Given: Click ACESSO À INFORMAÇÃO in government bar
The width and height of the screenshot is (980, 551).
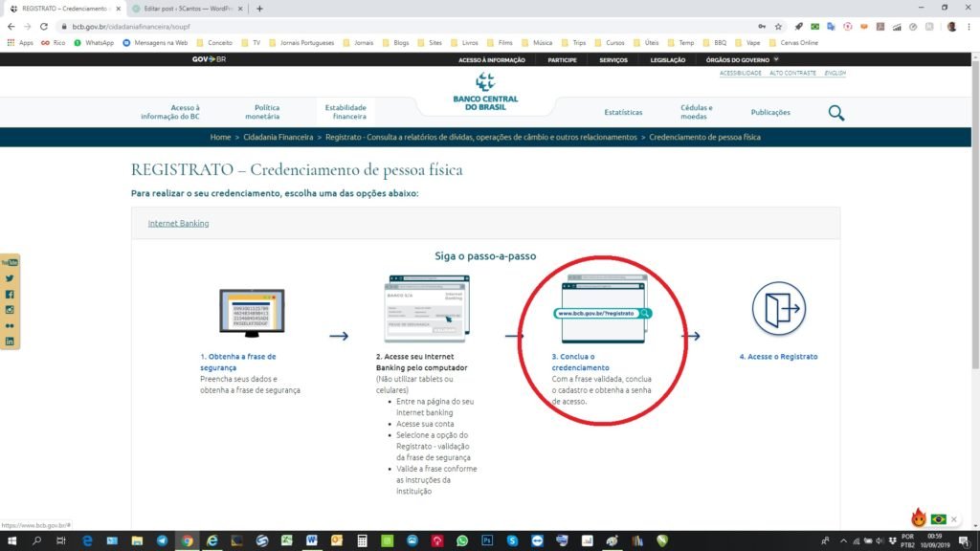Looking at the screenshot, I should pyautogui.click(x=492, y=60).
